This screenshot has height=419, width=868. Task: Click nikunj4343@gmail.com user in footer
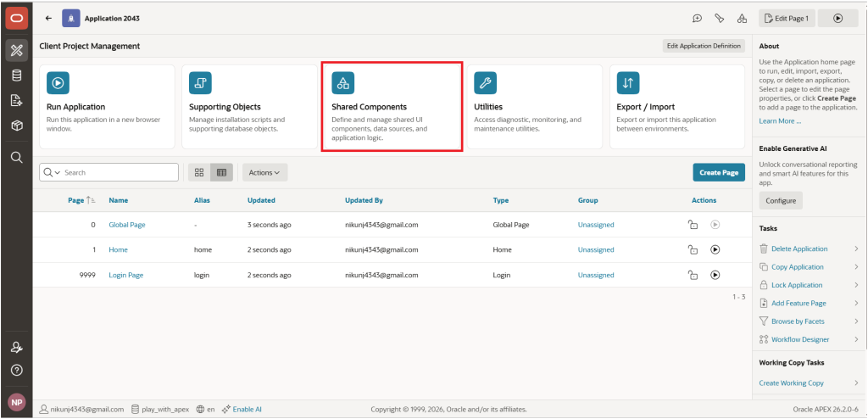click(x=82, y=409)
